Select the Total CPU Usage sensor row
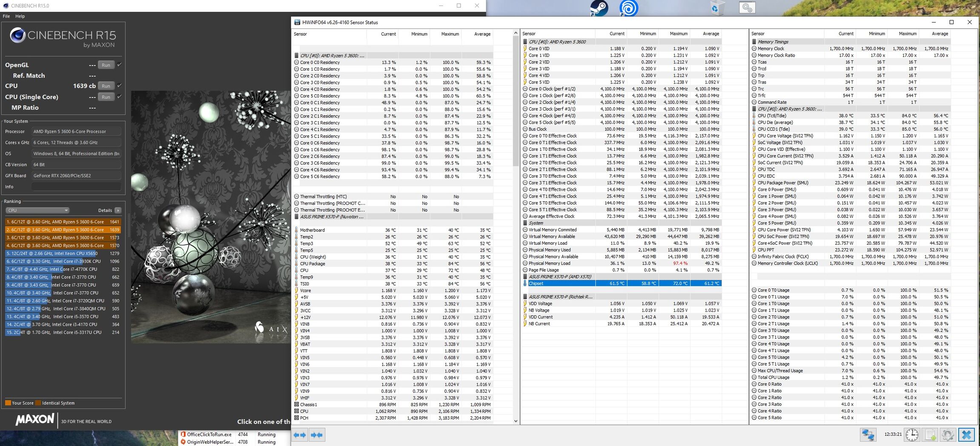This screenshot has width=980, height=446. pyautogui.click(x=851, y=377)
